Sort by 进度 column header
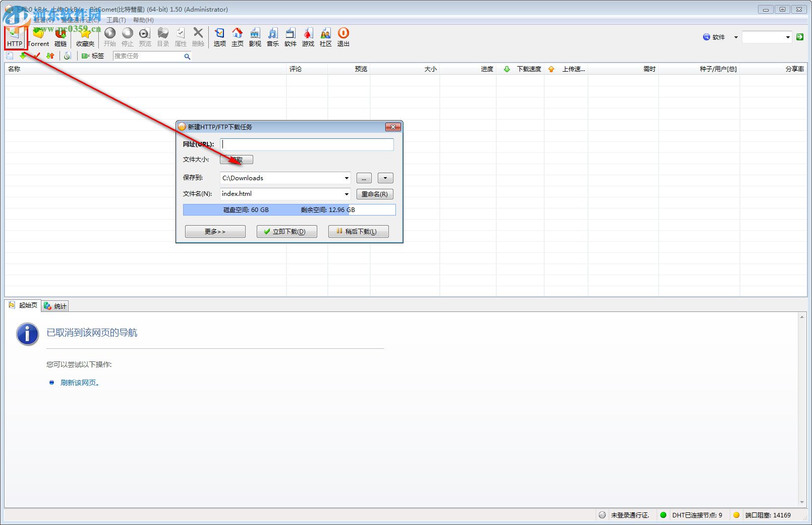Image resolution: width=812 pixels, height=525 pixels. point(468,69)
